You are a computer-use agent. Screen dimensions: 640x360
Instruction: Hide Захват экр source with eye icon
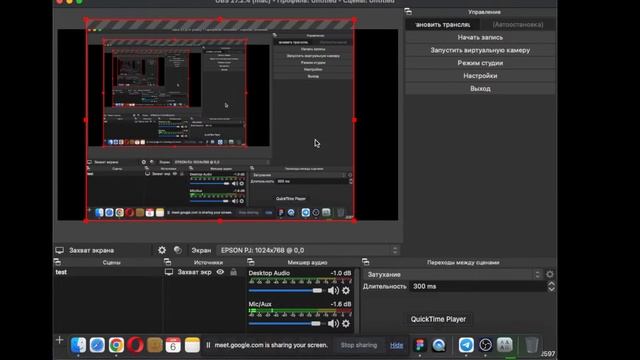click(220, 272)
